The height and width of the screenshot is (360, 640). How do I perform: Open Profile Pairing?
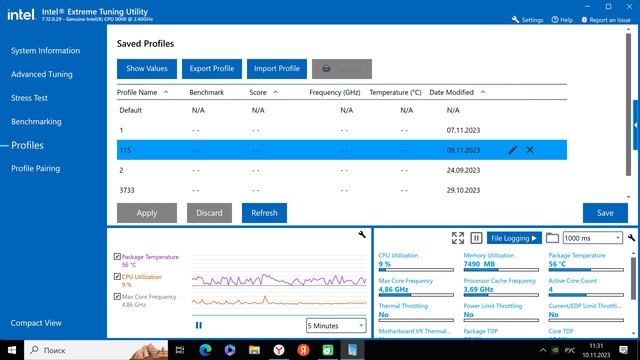point(36,169)
